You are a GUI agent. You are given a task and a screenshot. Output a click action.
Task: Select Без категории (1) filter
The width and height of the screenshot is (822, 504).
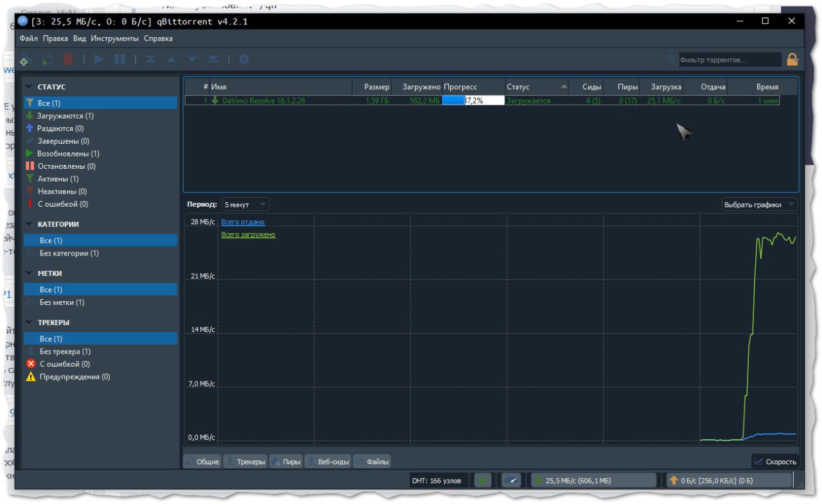pyautogui.click(x=100, y=253)
